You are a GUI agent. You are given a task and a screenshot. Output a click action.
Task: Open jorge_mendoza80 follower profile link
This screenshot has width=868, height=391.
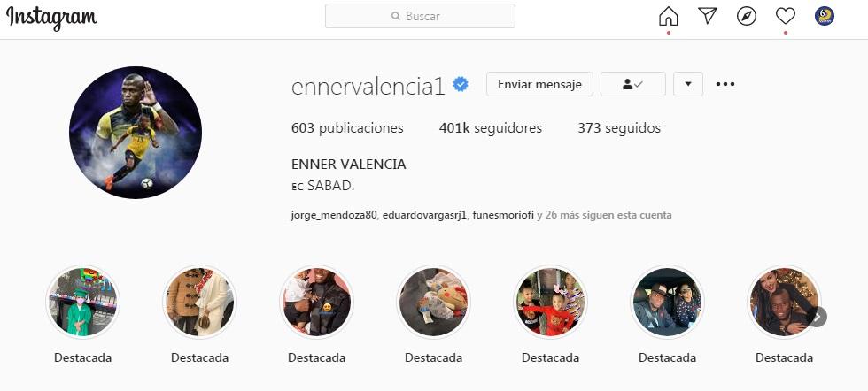334,215
